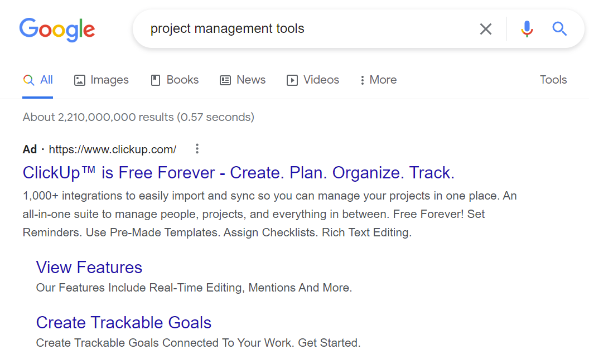This screenshot has height=364, width=589.
Task: Click inside the search text field
Action: pyautogui.click(x=307, y=29)
